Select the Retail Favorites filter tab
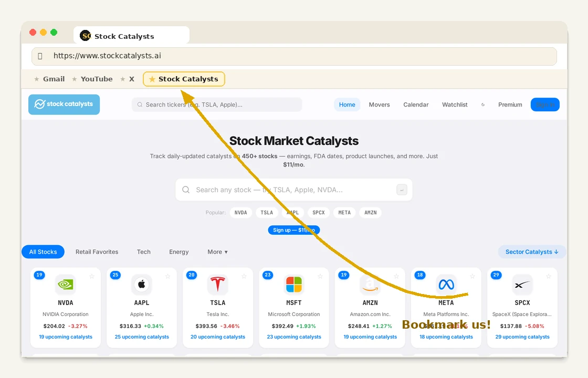This screenshot has width=588, height=378. point(97,252)
